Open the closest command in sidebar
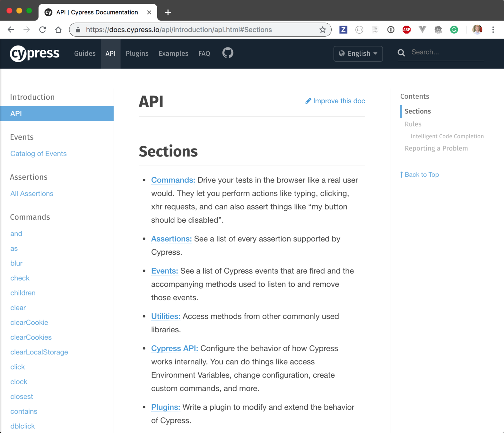 [x=22, y=396]
